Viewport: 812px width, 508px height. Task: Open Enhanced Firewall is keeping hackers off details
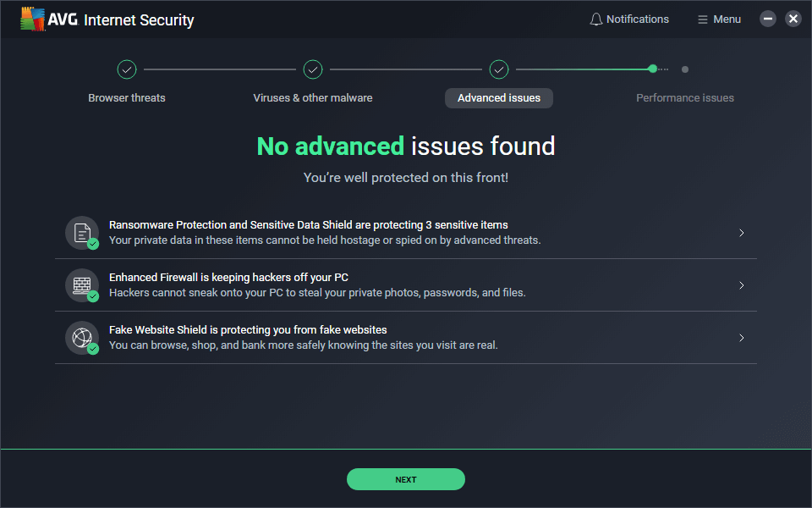228,278
